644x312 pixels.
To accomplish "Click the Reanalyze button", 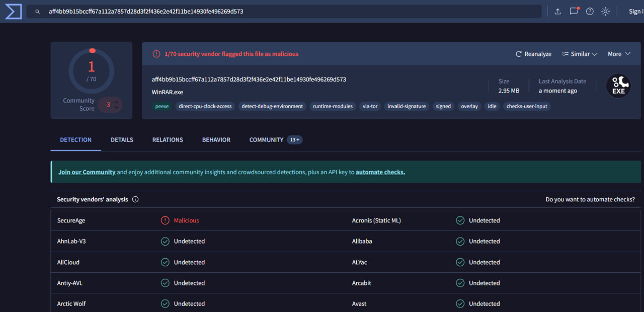I will tap(533, 54).
